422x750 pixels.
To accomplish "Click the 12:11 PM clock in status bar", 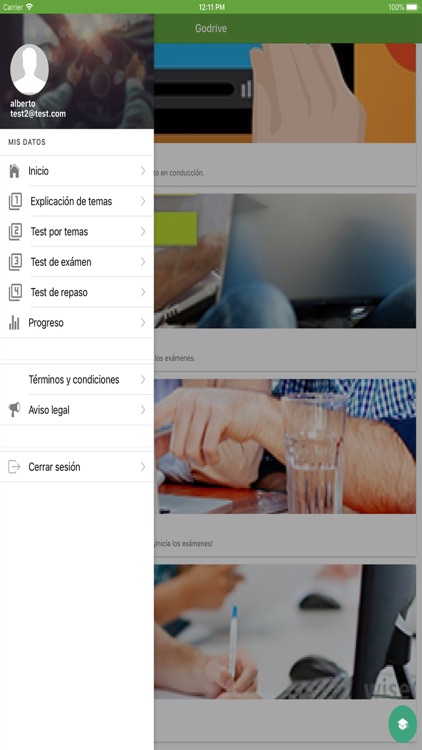I will pos(211,7).
